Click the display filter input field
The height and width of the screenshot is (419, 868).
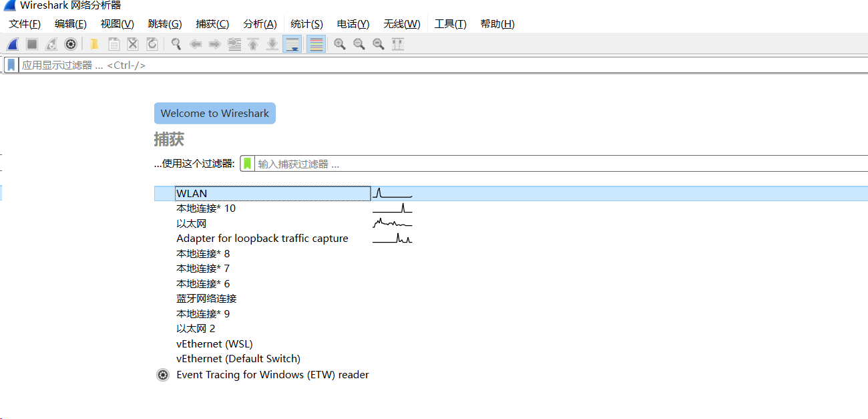443,65
